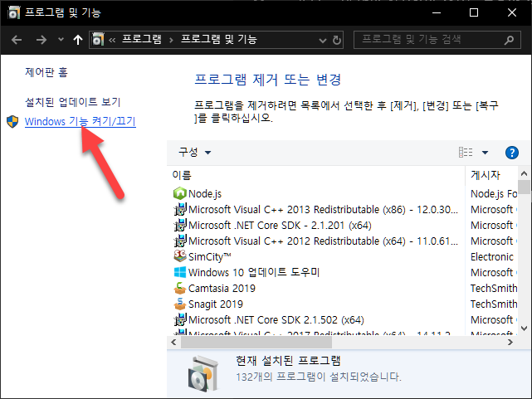
Task: Click the Node.js green hexagon icon
Action: coord(180,193)
